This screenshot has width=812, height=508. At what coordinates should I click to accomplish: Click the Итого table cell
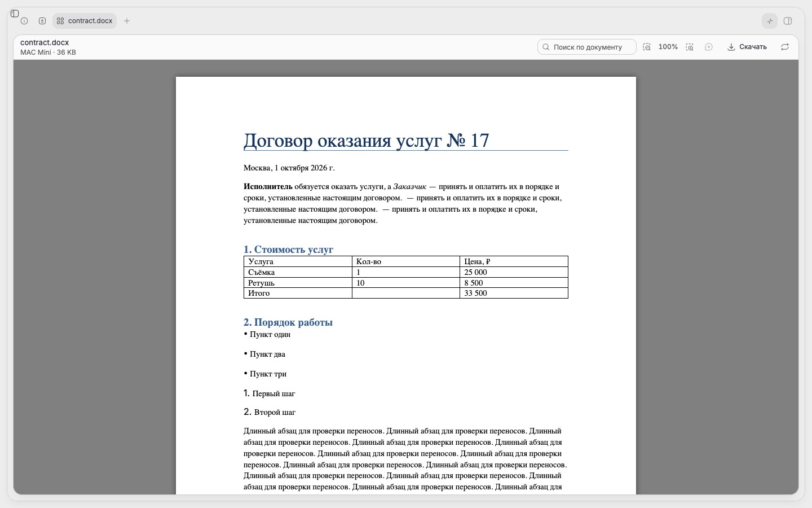(x=298, y=293)
